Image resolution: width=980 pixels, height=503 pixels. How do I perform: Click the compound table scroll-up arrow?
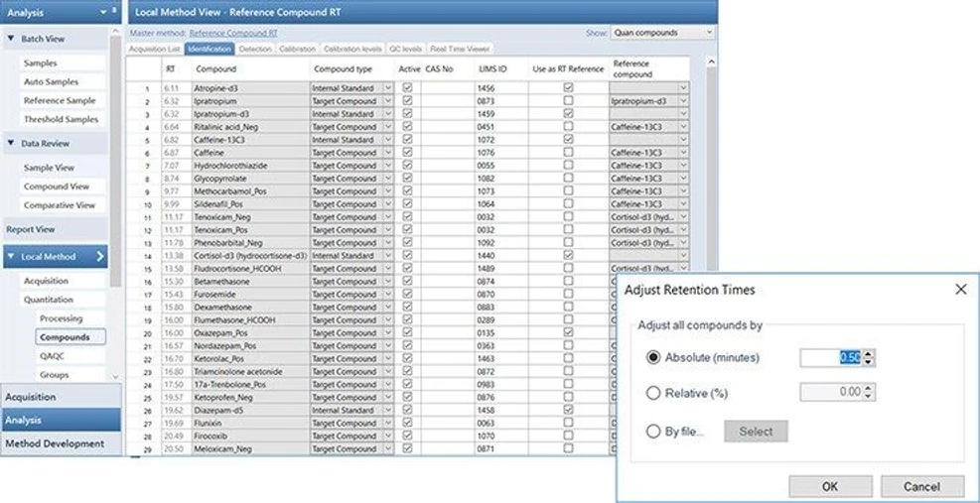pyautogui.click(x=711, y=62)
